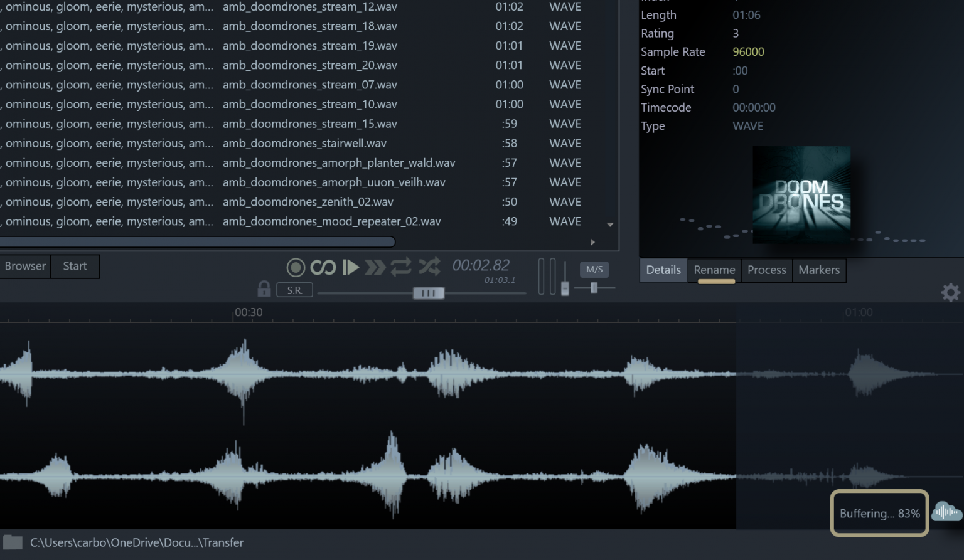Open the settings gear icon
The height and width of the screenshot is (560, 964).
pos(950,292)
